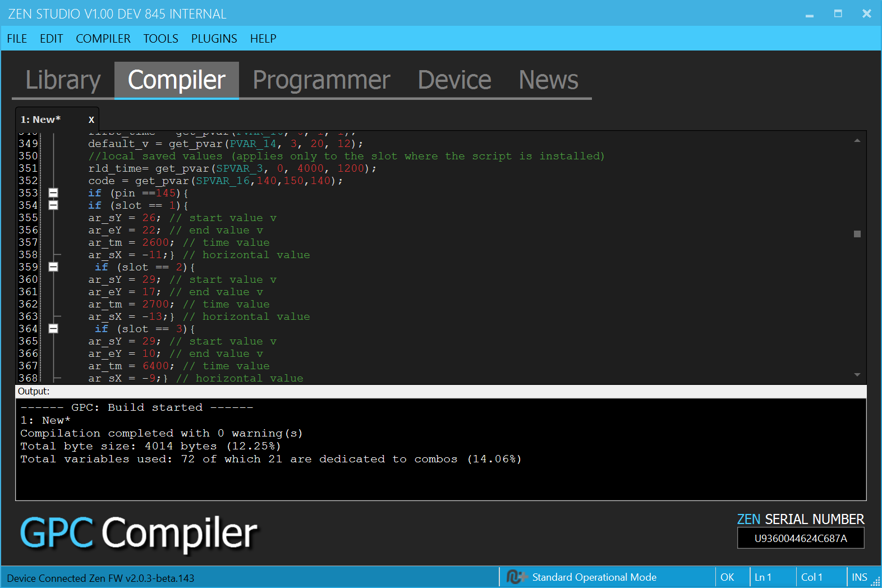Click the editor vertical scrollbar thumb
Image resolution: width=882 pixels, height=588 pixels.
(857, 234)
